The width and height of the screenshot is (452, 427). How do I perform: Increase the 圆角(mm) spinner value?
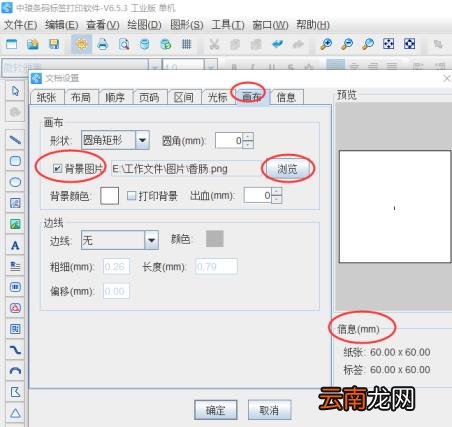pos(248,137)
